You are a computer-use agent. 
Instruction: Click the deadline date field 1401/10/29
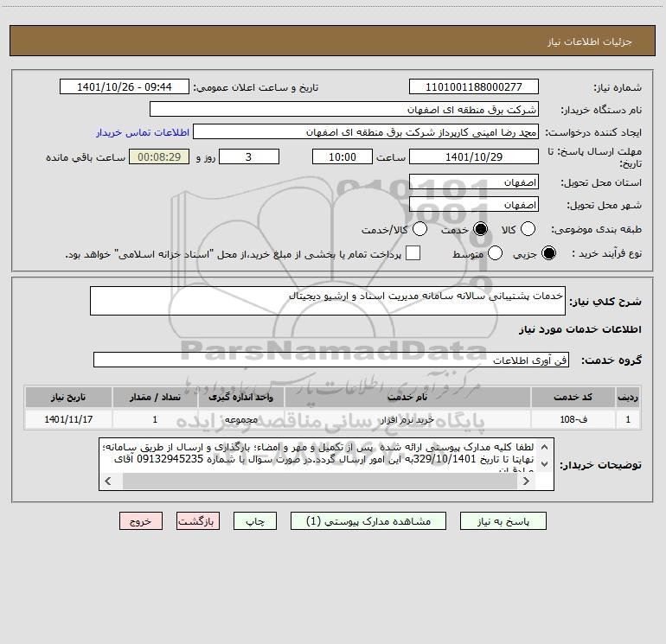pyautogui.click(x=474, y=156)
